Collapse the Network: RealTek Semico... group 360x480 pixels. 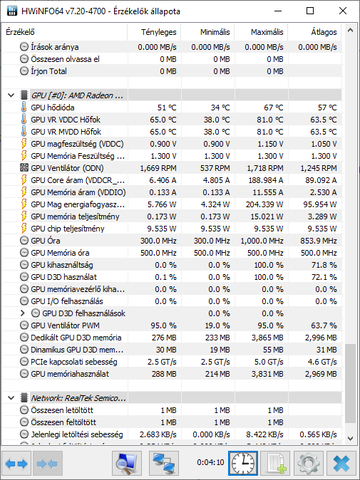pyautogui.click(x=11, y=398)
